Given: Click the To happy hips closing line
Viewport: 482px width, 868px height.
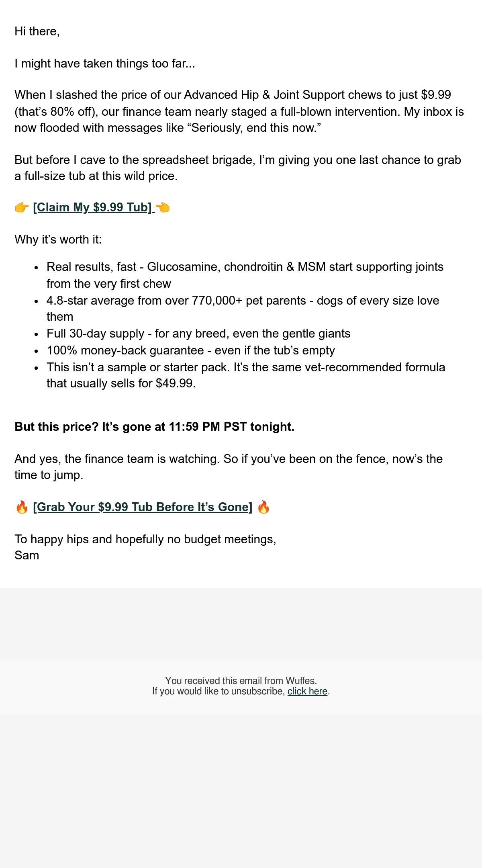Looking at the screenshot, I should [x=145, y=539].
